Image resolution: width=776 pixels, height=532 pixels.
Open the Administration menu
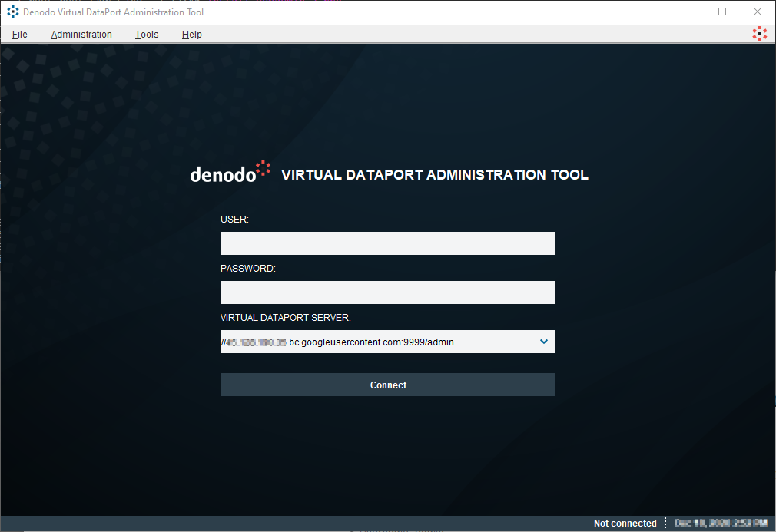tap(81, 34)
